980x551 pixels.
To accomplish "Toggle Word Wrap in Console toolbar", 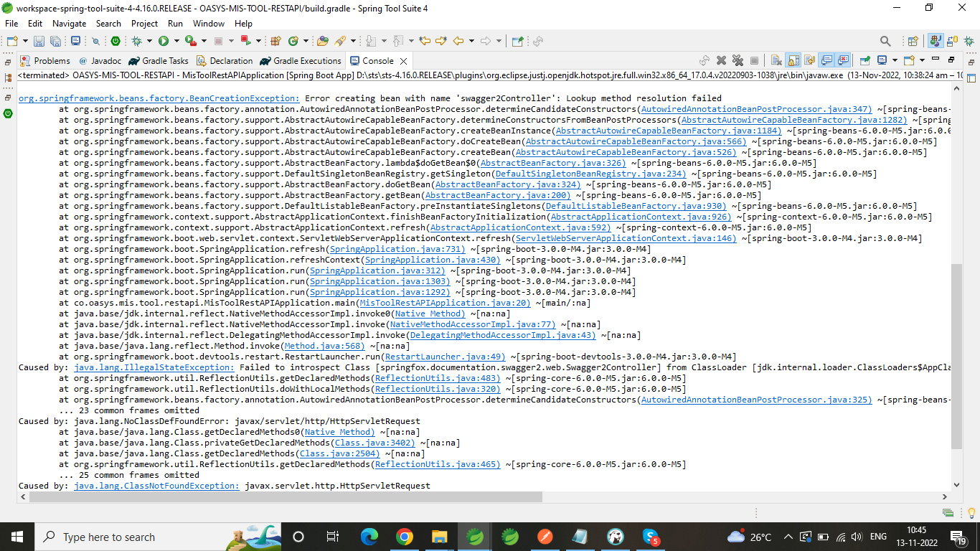I will (x=809, y=61).
